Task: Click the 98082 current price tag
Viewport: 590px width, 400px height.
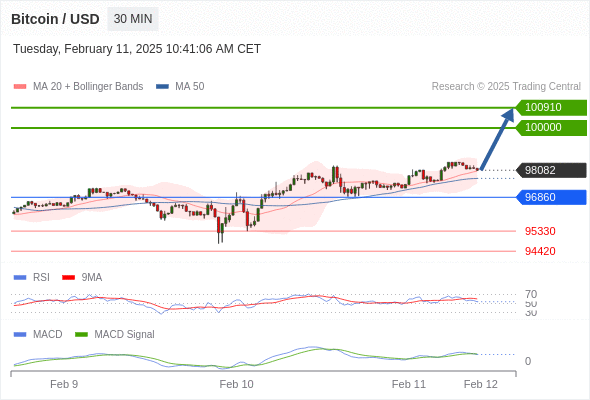Action: pyautogui.click(x=551, y=170)
